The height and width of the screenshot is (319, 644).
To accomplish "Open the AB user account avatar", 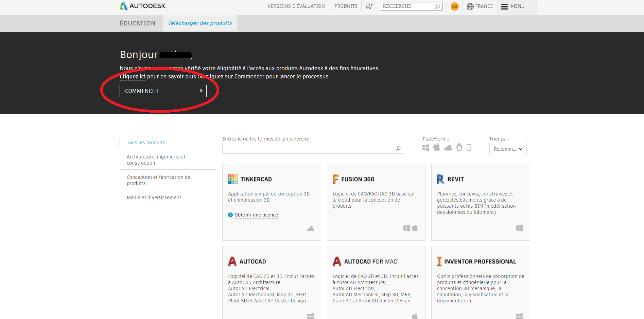I will 455,6.
